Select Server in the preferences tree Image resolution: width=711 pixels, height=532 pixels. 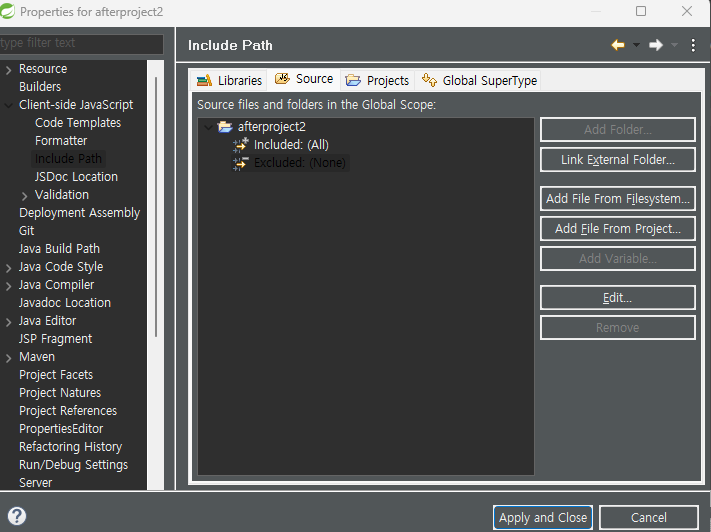click(x=35, y=483)
